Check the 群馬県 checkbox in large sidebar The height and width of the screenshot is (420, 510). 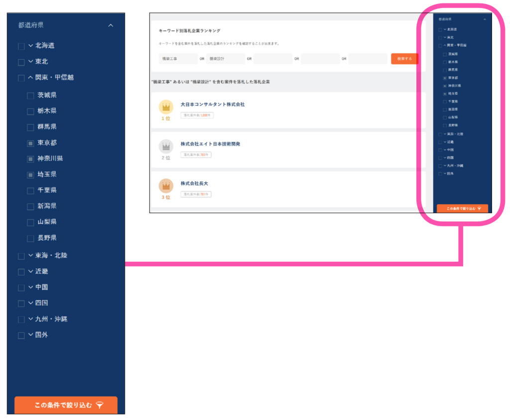pyautogui.click(x=30, y=127)
